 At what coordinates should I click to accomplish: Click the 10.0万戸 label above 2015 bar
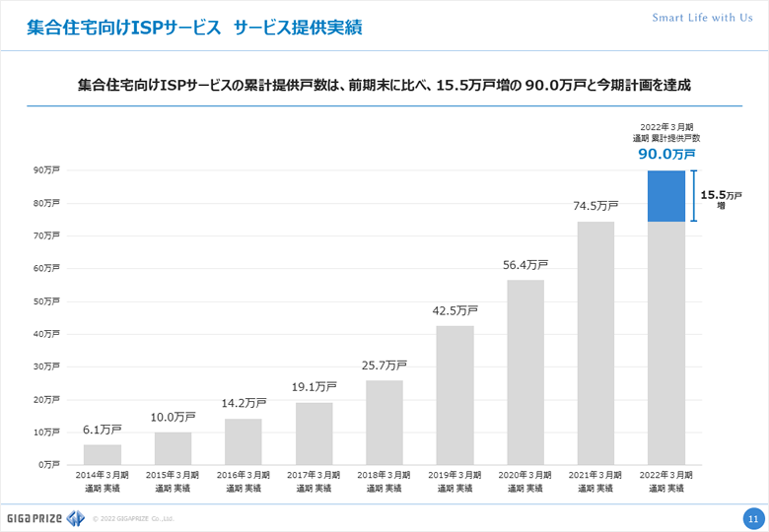click(173, 417)
